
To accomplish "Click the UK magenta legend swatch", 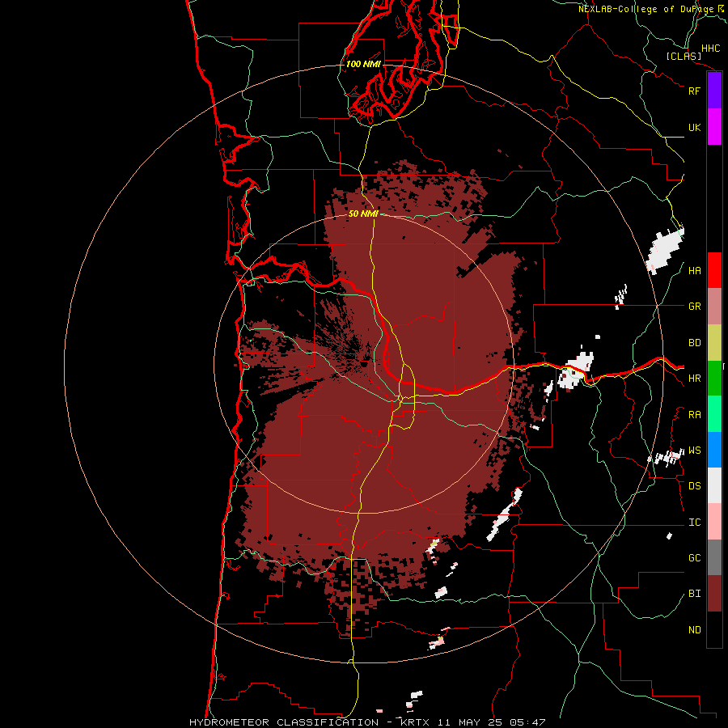I will (714, 127).
